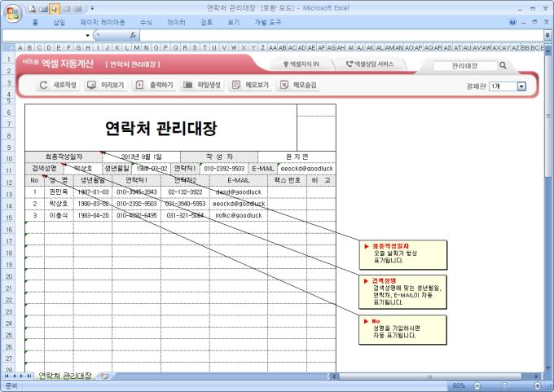Viewport: 554px width, 392px height.
Task: Click the 파일생성 folder icon
Action: click(x=187, y=85)
